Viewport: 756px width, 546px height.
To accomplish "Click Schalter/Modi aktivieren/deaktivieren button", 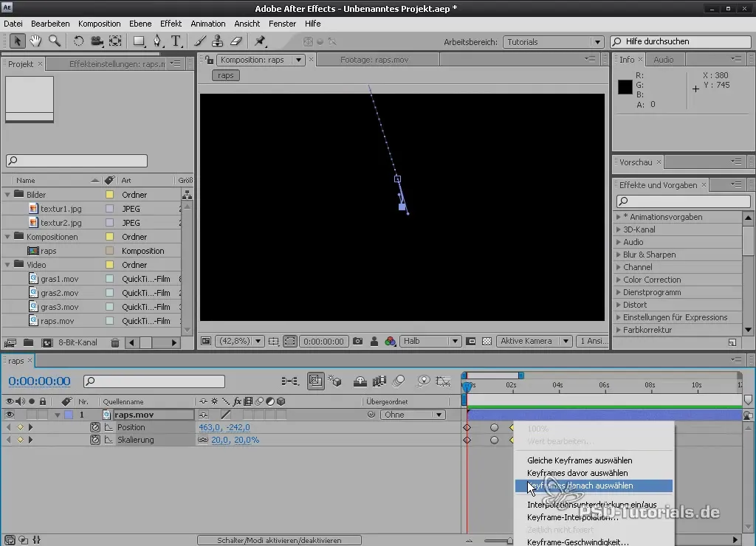I will [279, 540].
